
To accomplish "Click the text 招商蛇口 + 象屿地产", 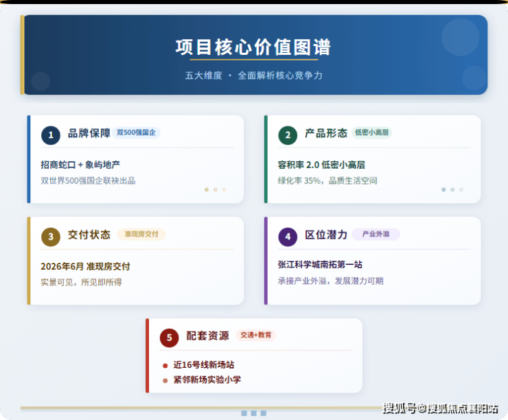I will 80,165.
